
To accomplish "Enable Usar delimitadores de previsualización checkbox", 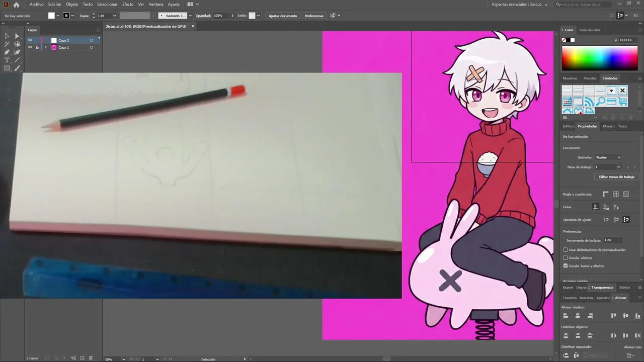I will [566, 249].
